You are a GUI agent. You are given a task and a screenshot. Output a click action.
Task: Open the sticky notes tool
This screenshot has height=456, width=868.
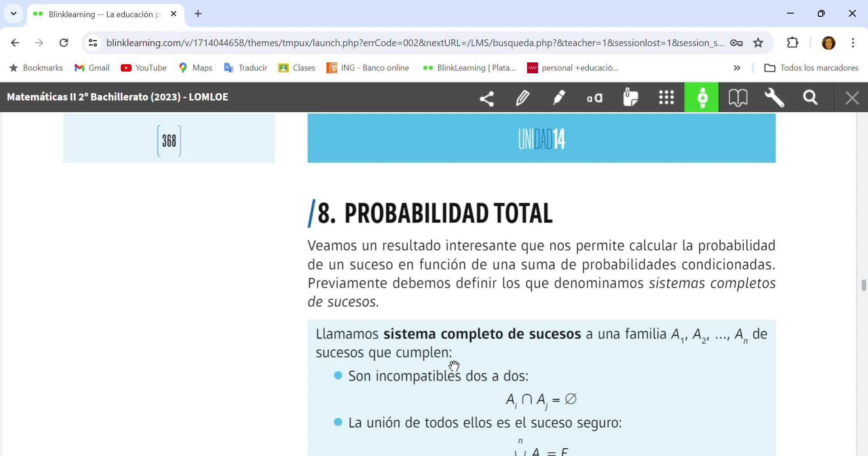pos(631,98)
